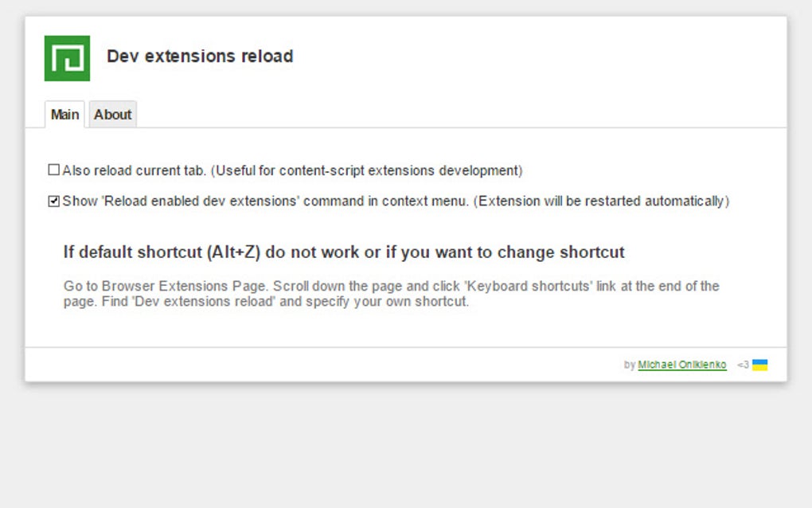Click the Ukraine flag icon in footer
812x508 pixels.
759,365
